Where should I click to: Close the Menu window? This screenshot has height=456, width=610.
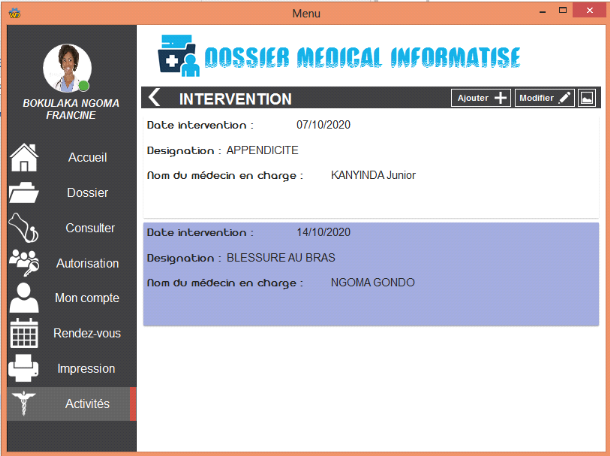pyautogui.click(x=589, y=11)
